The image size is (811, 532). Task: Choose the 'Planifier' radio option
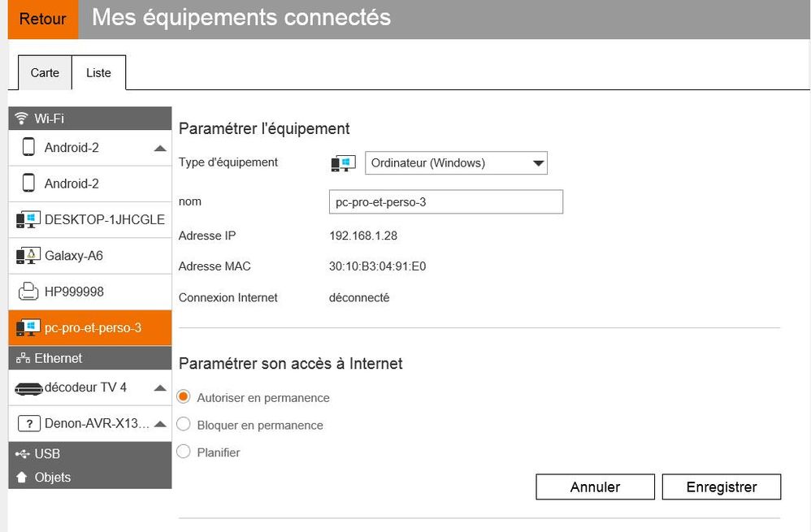pyautogui.click(x=184, y=452)
